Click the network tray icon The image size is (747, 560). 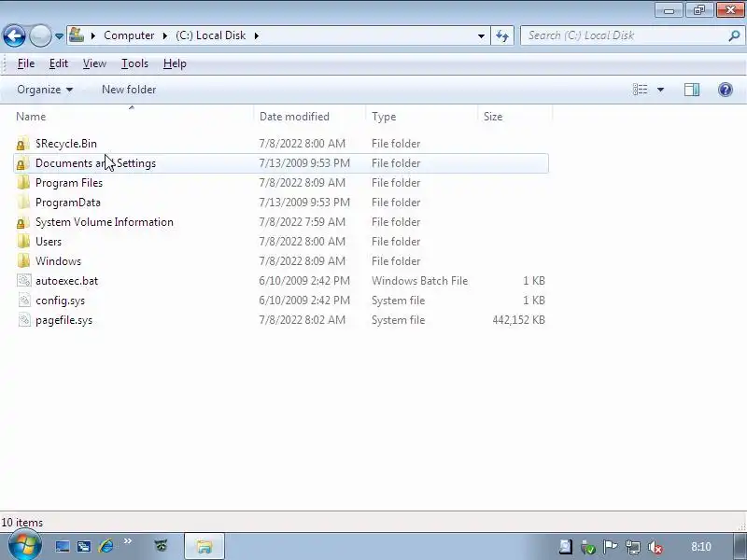(x=633, y=547)
